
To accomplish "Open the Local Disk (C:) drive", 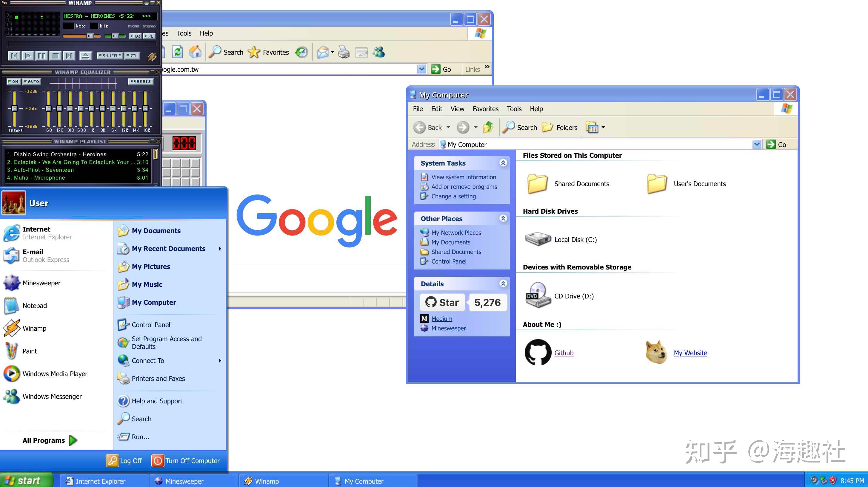I will coord(538,239).
